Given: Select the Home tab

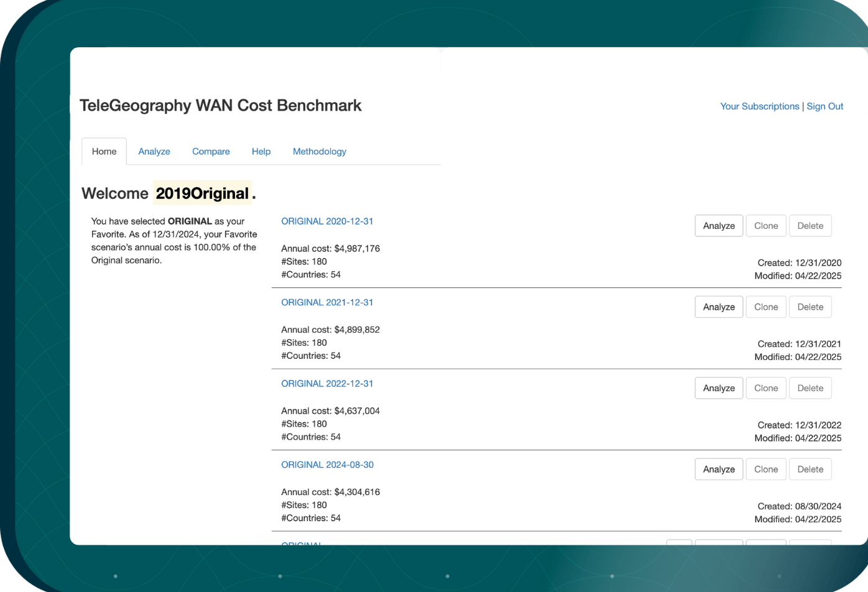Looking at the screenshot, I should point(104,151).
